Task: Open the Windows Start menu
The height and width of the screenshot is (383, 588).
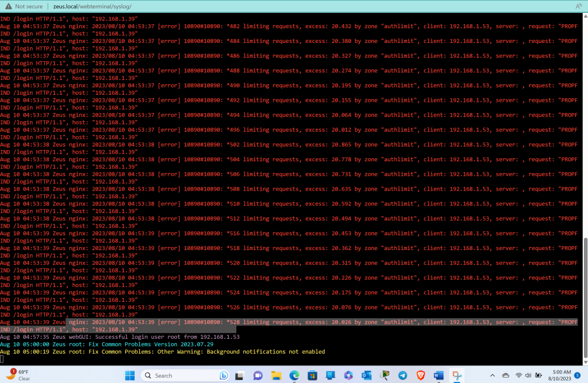Action: 130,375
